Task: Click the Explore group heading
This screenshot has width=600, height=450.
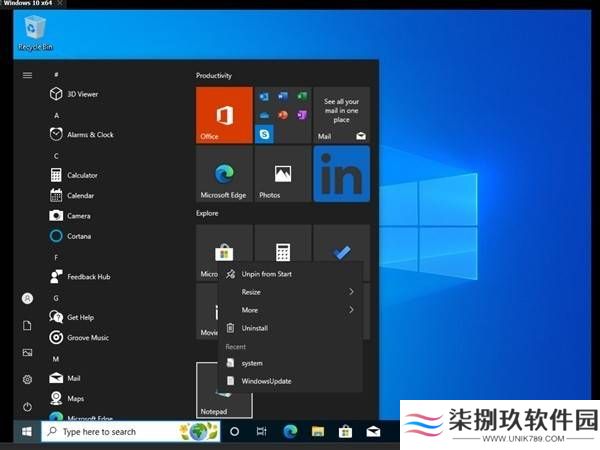Action: point(207,213)
